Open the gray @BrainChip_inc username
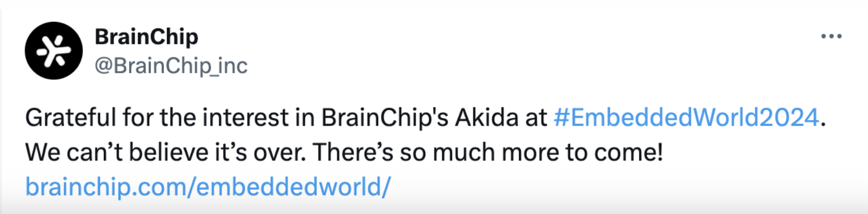The image size is (868, 214). coord(171,66)
